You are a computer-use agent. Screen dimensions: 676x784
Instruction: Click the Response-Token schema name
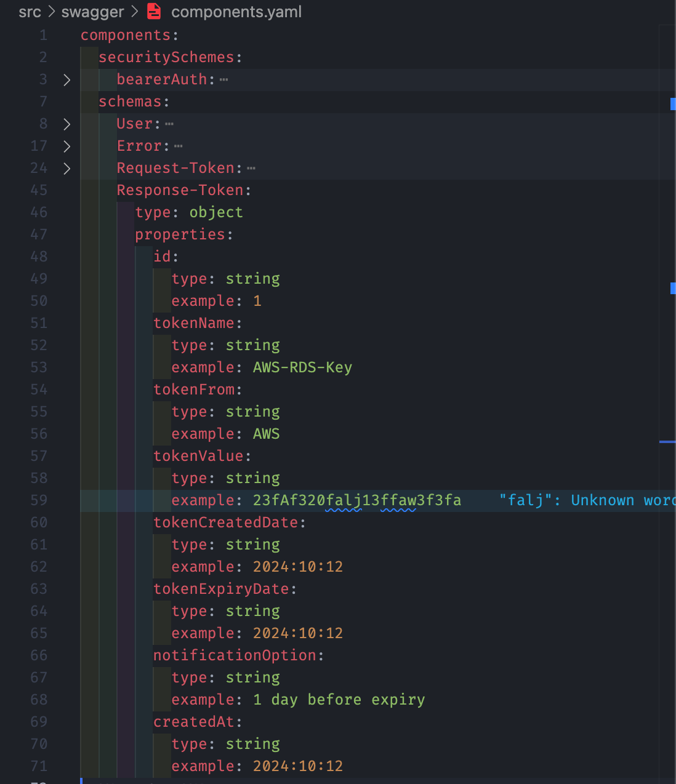pos(182,190)
